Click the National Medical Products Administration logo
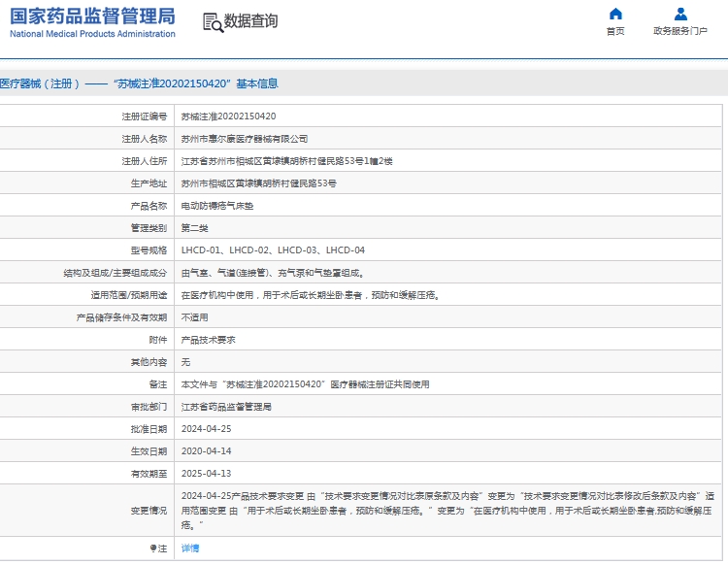Viewport: 728px width, 565px height. [92, 22]
